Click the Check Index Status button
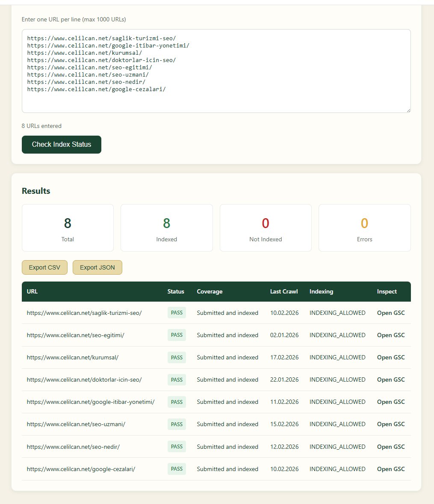The width and height of the screenshot is (434, 504). 61,145
